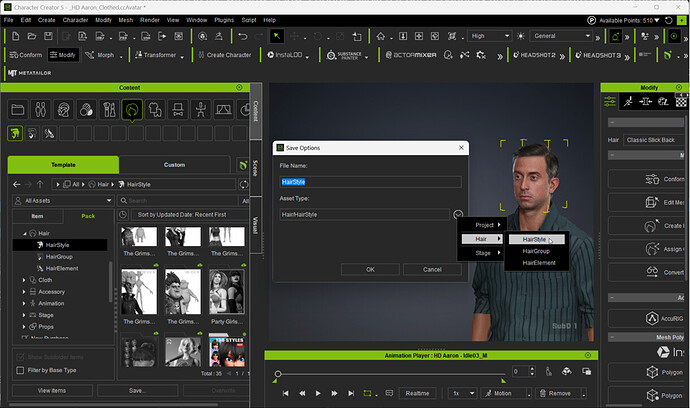690x408 pixels.
Task: Click OK in Save Options dialog
Action: pos(371,269)
